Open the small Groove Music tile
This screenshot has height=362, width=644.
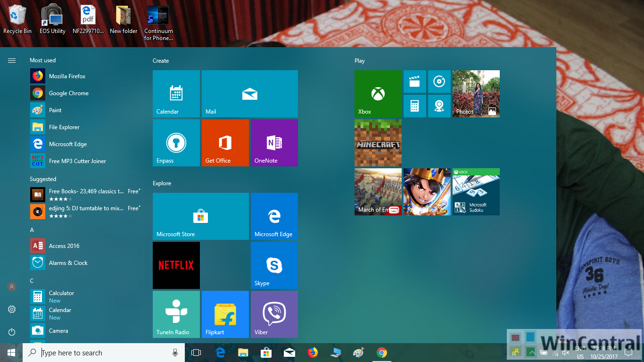(439, 82)
